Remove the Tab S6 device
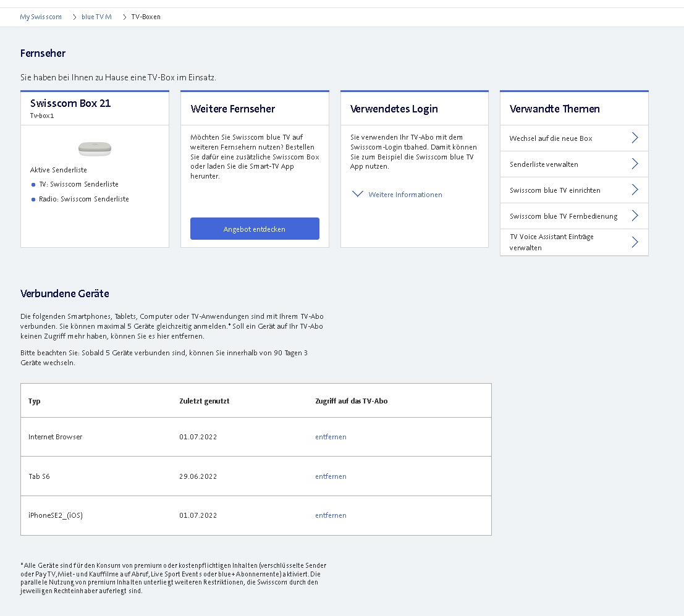 click(331, 476)
